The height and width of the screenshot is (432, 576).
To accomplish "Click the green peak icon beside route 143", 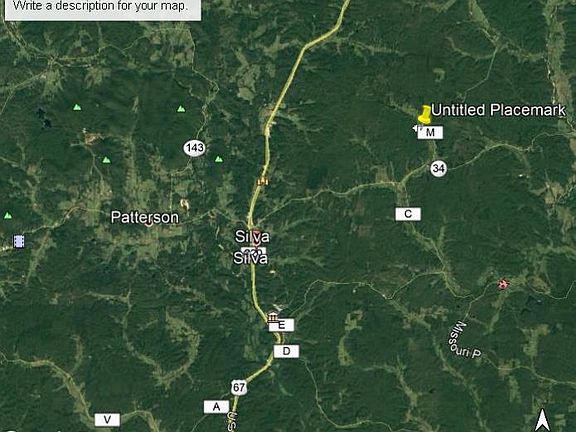I will coord(219,159).
